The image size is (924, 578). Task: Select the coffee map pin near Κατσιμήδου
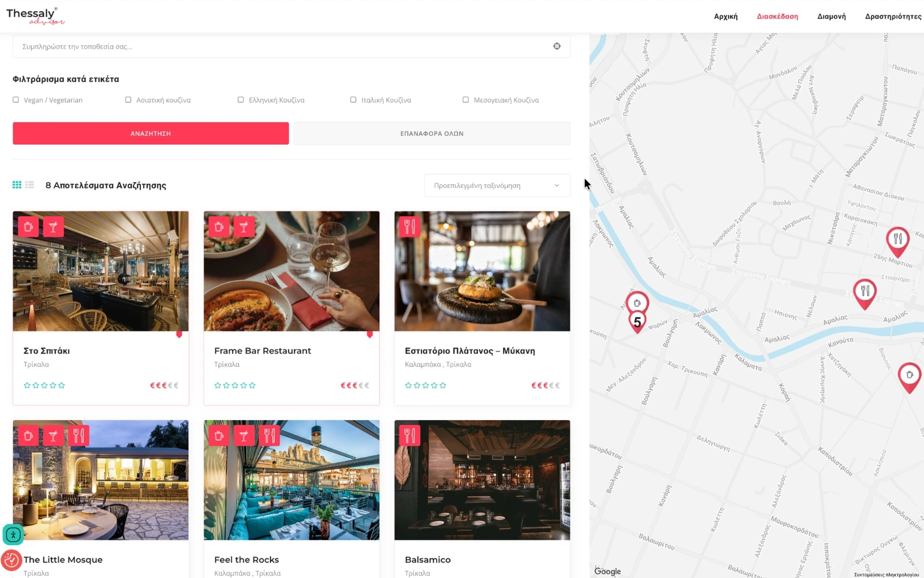(x=910, y=377)
